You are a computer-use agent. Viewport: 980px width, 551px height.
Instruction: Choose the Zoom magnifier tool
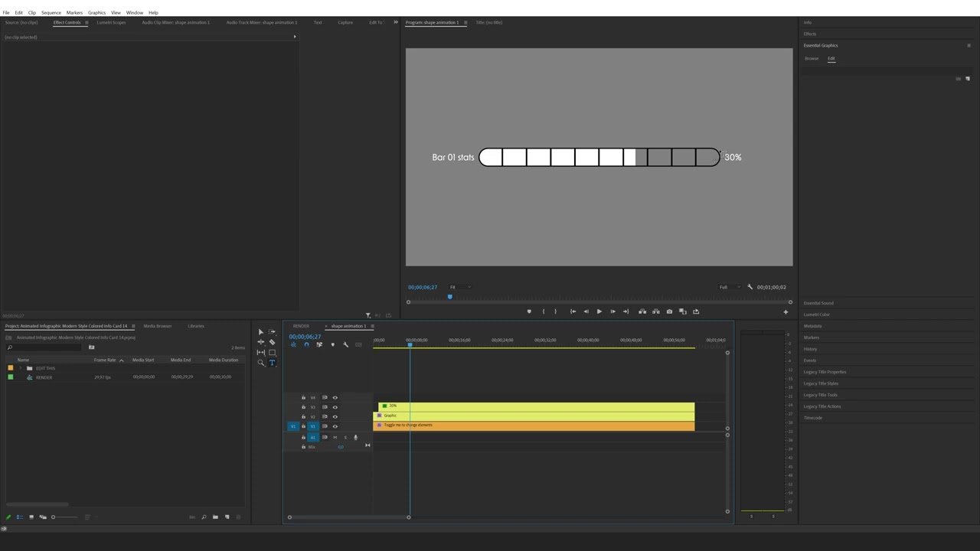tap(261, 363)
